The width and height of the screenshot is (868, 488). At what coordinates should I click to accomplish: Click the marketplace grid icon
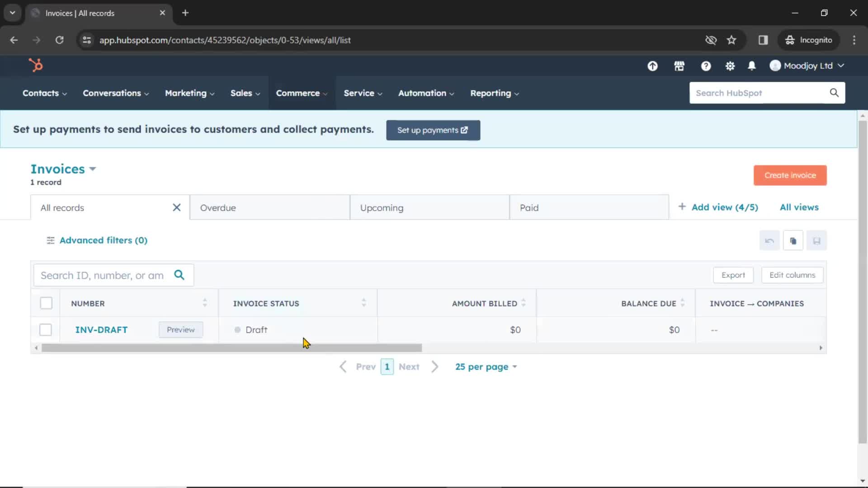click(x=679, y=66)
